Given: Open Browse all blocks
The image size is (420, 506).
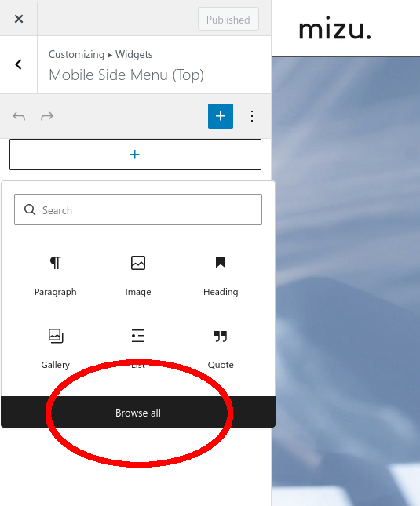Looking at the screenshot, I should [x=138, y=413].
